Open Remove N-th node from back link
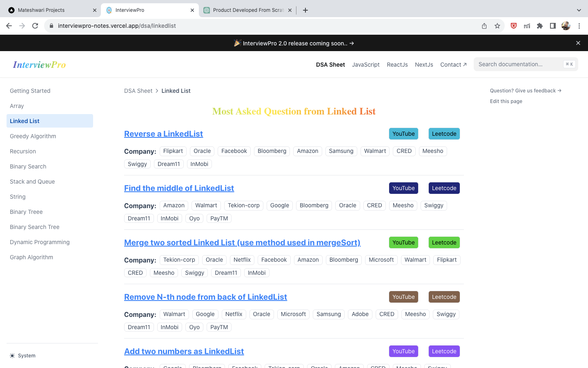Image resolution: width=588 pixels, height=368 pixels. (x=205, y=297)
